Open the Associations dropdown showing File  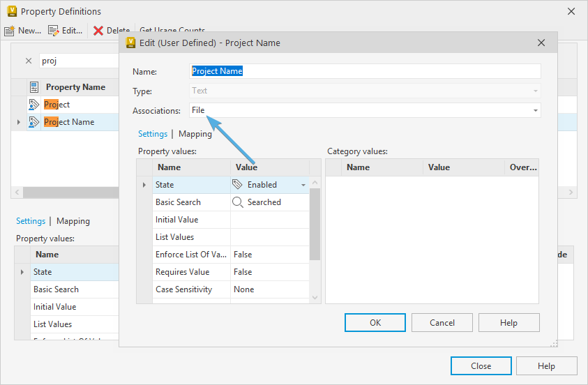tap(535, 110)
